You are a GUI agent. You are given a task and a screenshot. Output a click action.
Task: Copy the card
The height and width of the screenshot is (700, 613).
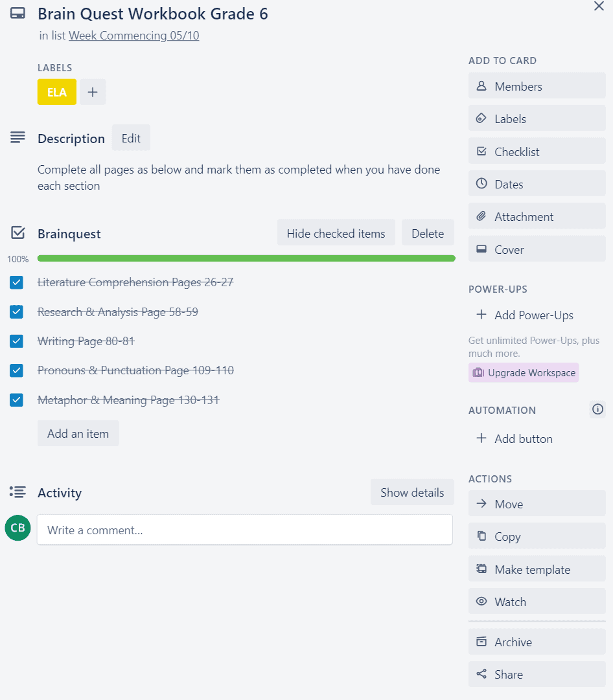[537, 537]
